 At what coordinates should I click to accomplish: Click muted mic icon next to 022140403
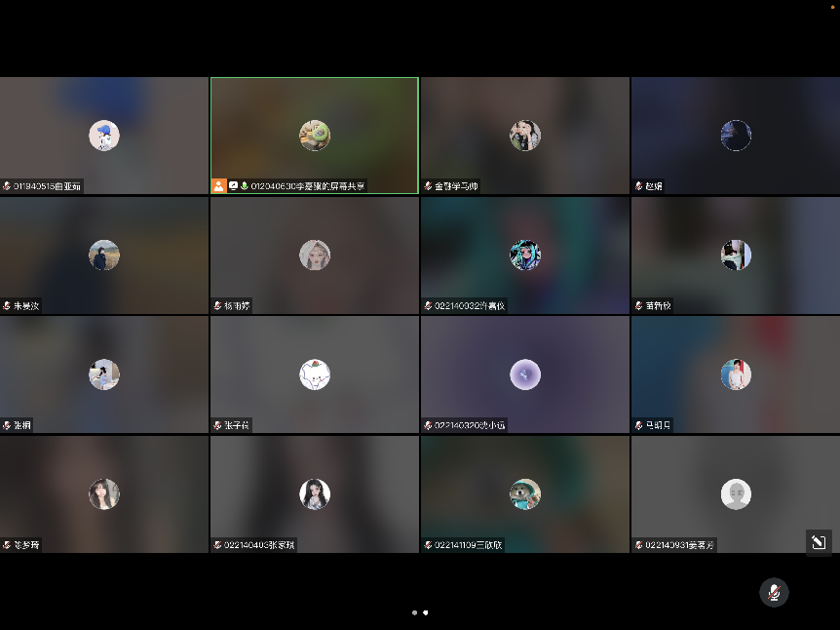(217, 545)
